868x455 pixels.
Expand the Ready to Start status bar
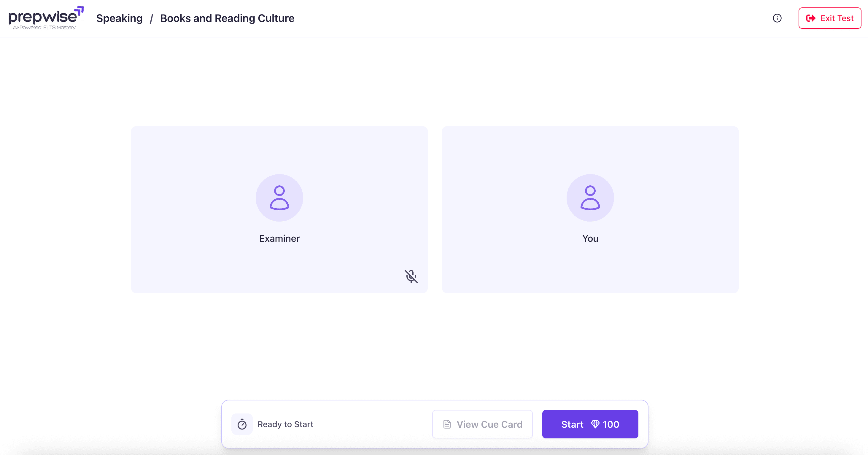(x=285, y=424)
